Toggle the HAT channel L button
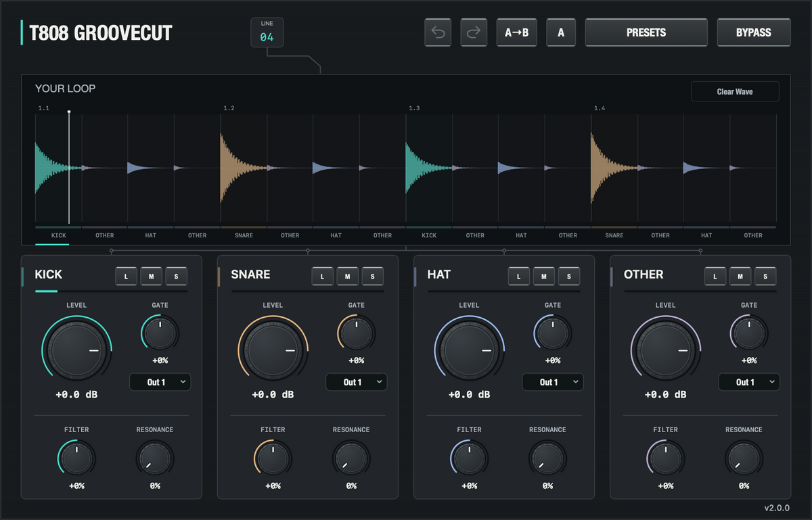 [x=519, y=275]
